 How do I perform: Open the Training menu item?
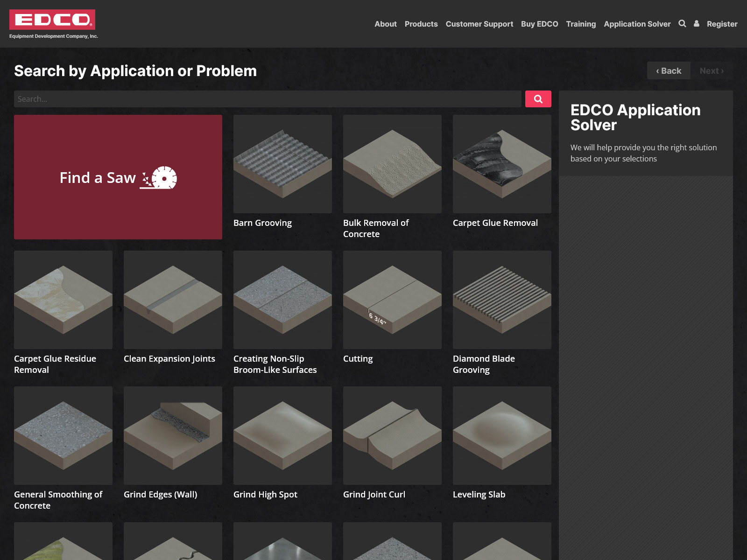pos(581,24)
